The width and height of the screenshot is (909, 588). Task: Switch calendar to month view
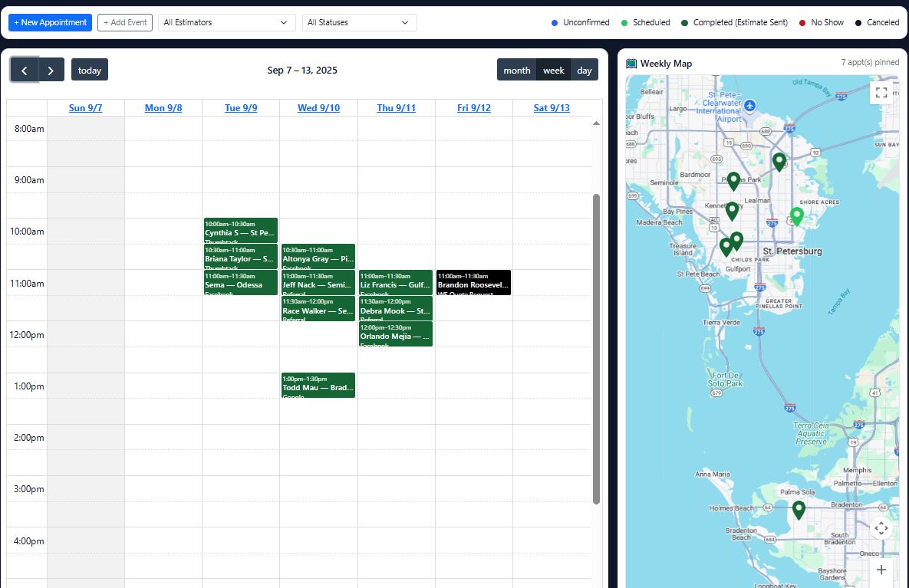pos(516,70)
